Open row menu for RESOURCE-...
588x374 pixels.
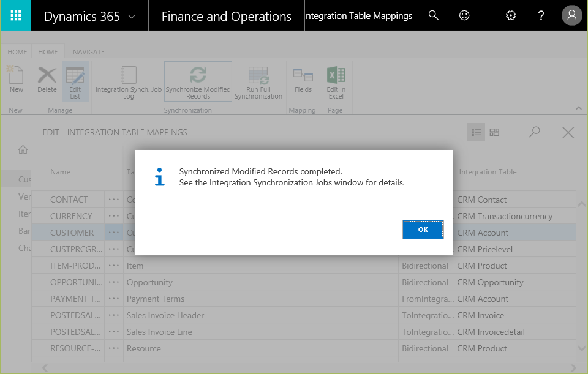click(114, 348)
